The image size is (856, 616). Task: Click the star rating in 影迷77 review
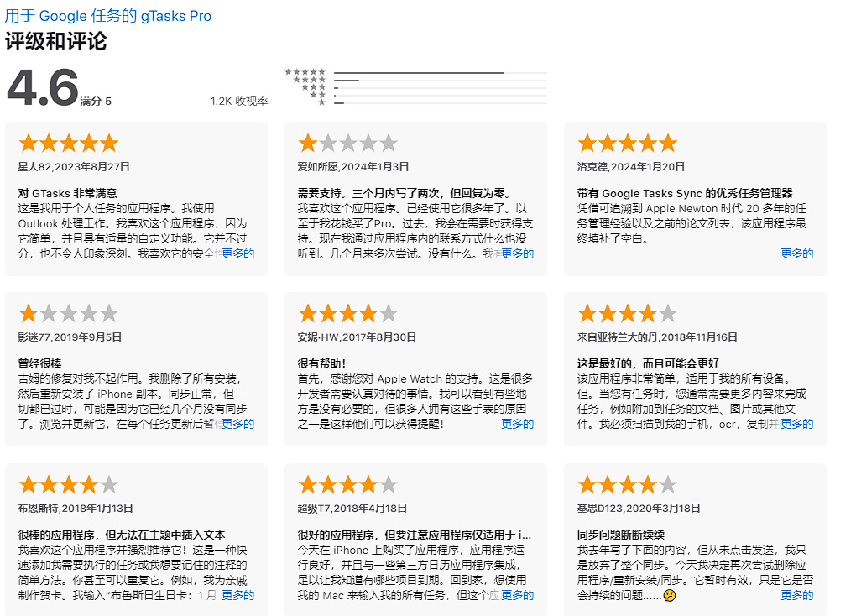pos(69,314)
